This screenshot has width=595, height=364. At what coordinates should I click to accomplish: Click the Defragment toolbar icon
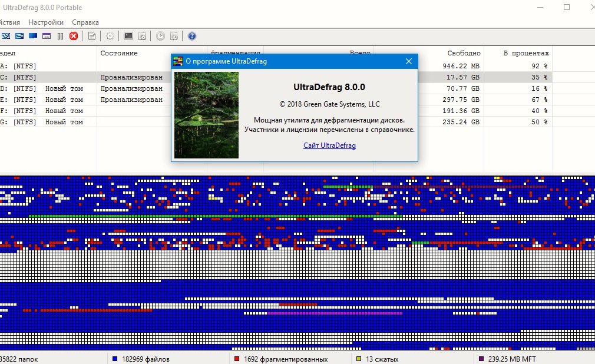pos(19,36)
